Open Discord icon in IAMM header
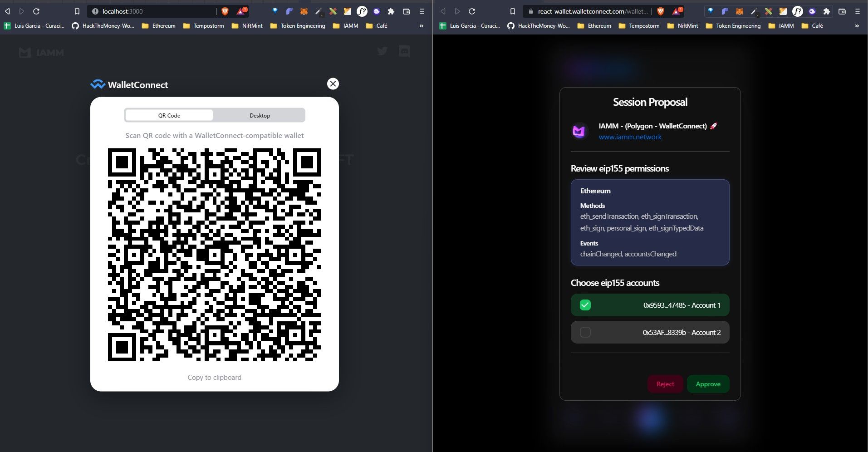This screenshot has height=452, width=868. point(404,51)
